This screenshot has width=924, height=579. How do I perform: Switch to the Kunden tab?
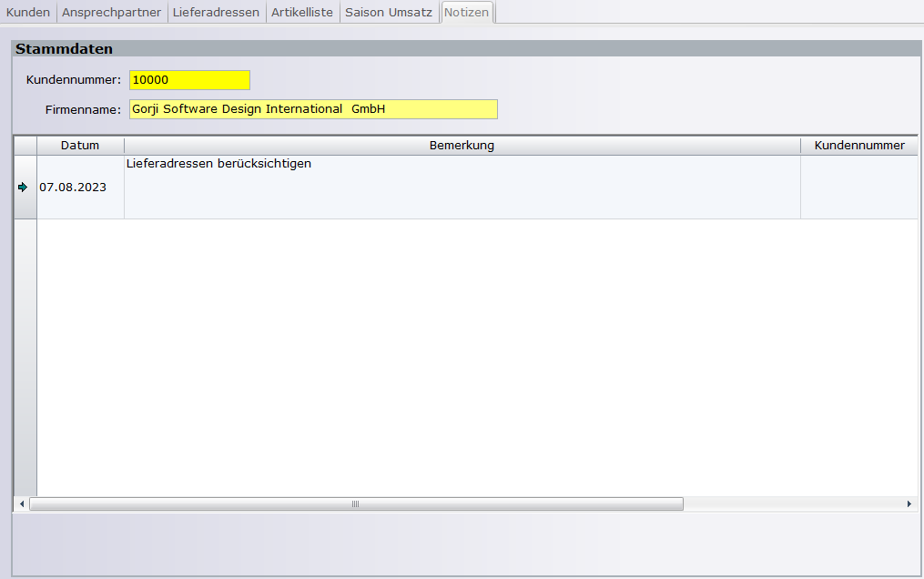pyautogui.click(x=28, y=13)
